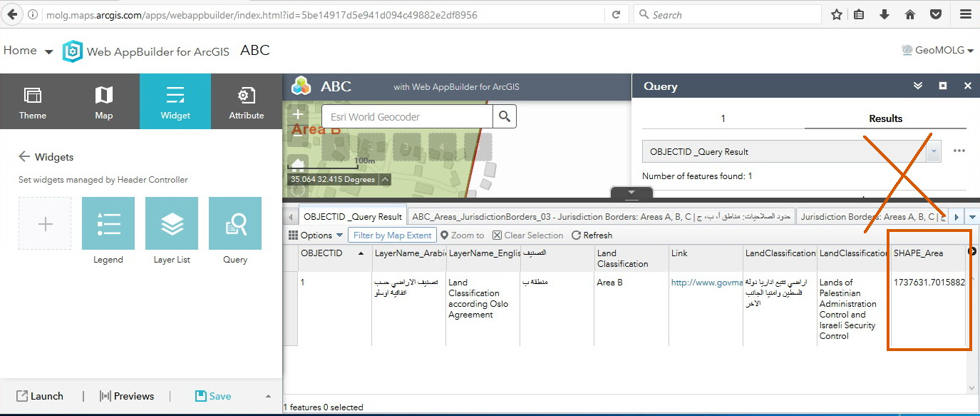
Task: Go back using the Widgets back arrow
Action: pos(24,156)
